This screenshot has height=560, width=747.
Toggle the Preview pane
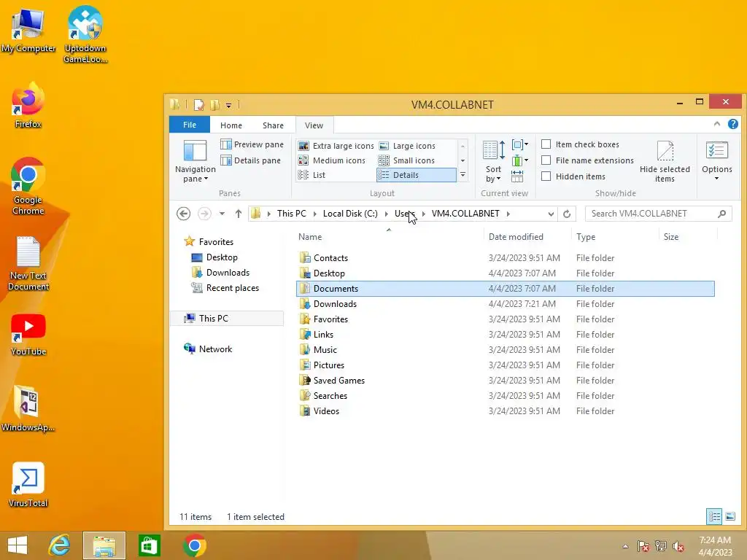point(252,144)
